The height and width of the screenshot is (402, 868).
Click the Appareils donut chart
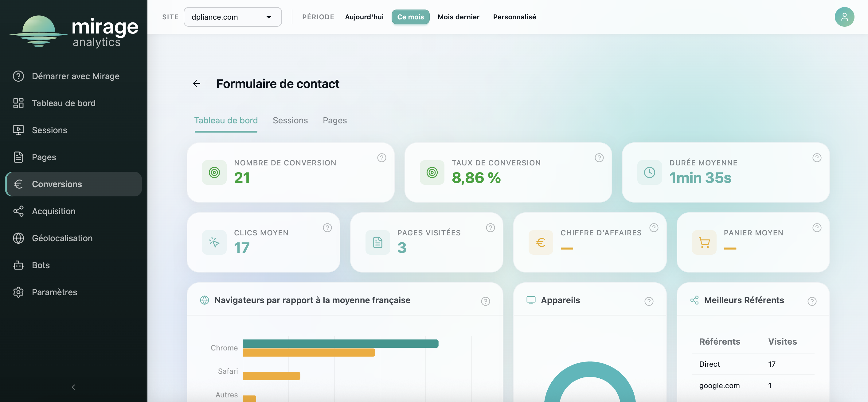click(590, 382)
